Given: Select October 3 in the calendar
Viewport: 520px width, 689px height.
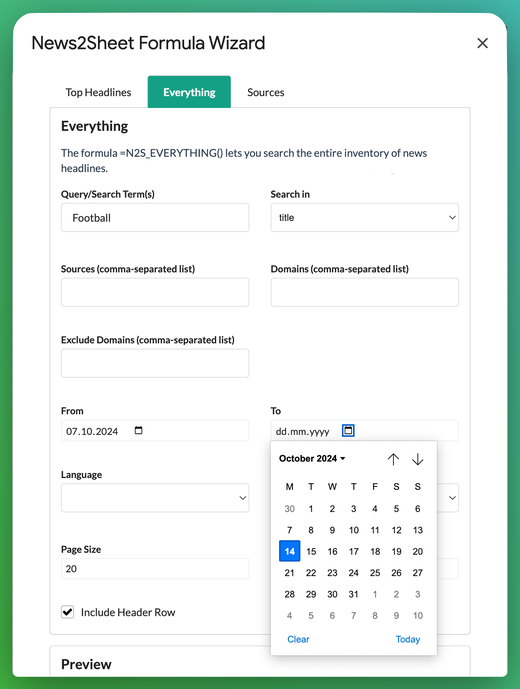Looking at the screenshot, I should (353, 508).
